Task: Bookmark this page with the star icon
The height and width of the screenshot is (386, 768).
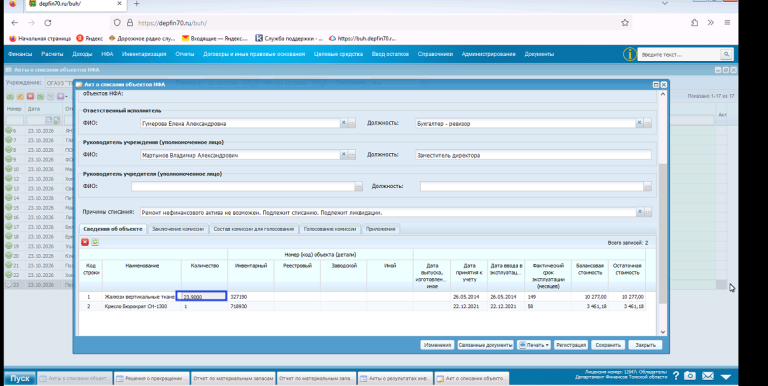Action: click(624, 23)
